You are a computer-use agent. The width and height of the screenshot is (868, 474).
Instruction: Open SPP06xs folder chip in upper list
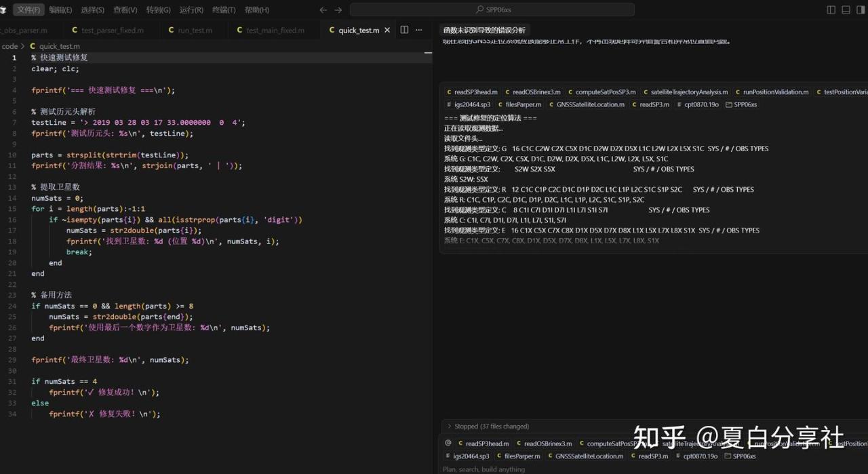point(741,104)
